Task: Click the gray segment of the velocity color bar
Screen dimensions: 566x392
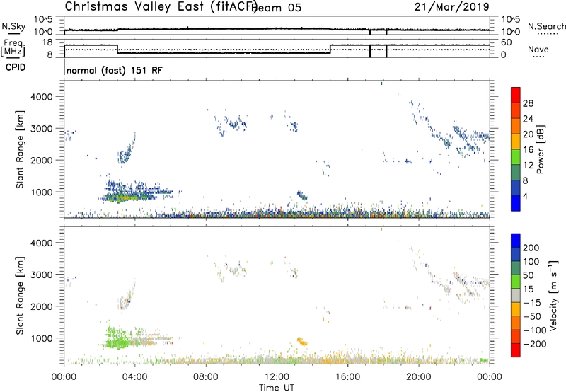Action: click(516, 295)
